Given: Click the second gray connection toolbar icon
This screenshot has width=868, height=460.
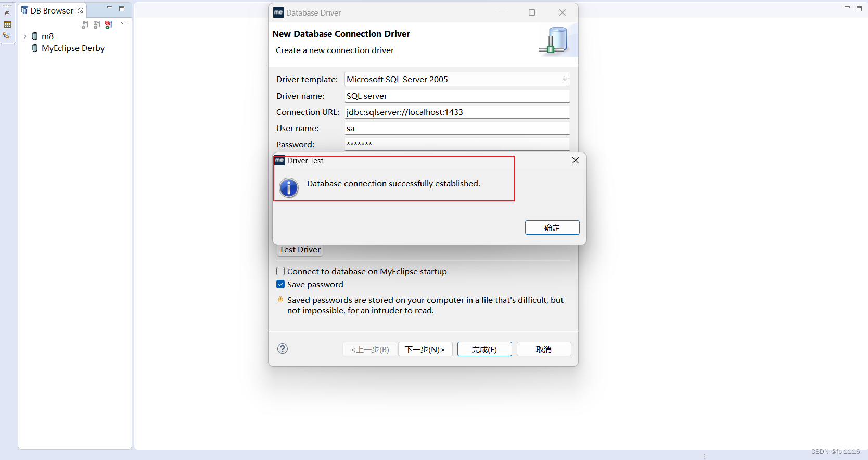Looking at the screenshot, I should click(x=97, y=24).
